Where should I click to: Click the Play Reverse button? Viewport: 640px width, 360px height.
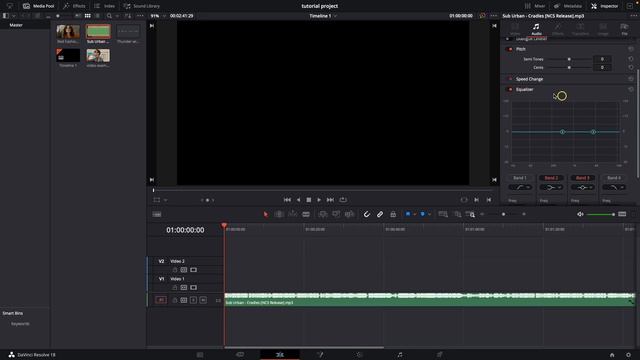point(298,200)
